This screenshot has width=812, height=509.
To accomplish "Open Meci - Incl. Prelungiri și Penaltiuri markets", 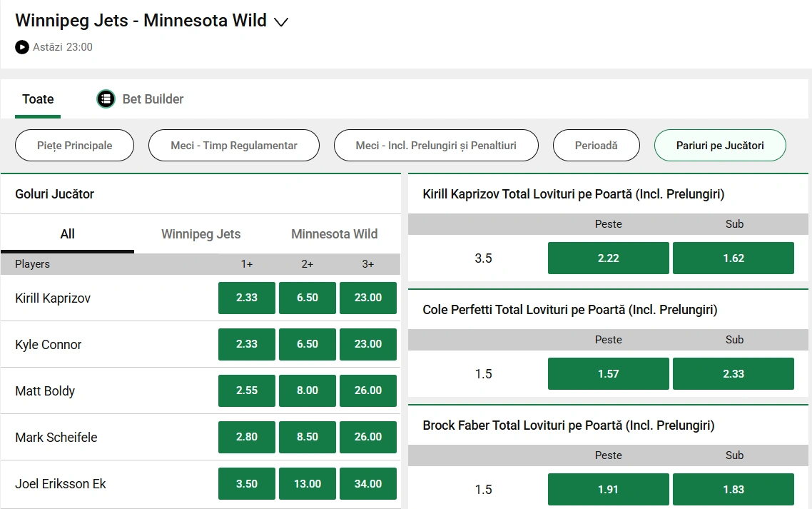I will (436, 145).
